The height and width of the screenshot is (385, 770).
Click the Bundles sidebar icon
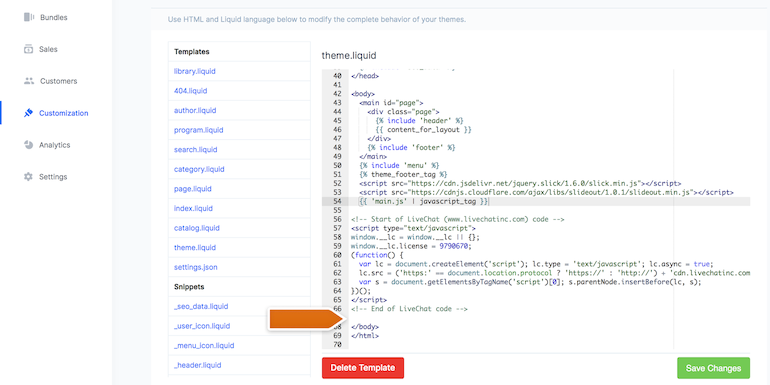tap(28, 17)
